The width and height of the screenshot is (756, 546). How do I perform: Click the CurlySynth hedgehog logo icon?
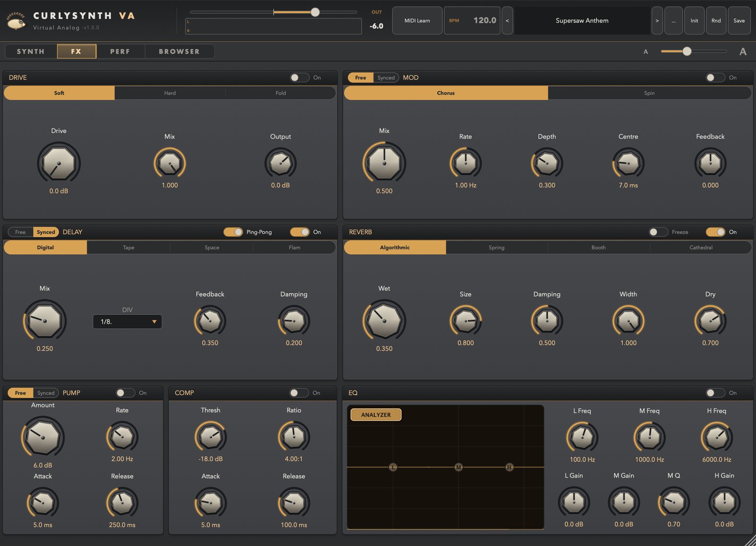coord(17,21)
